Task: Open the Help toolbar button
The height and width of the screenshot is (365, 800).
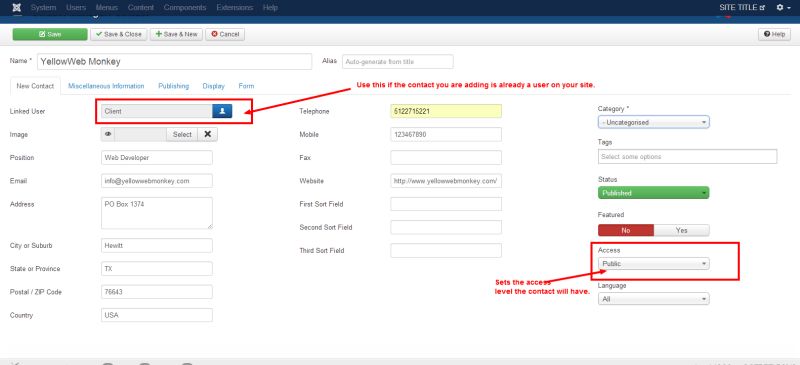Action: pos(774,34)
